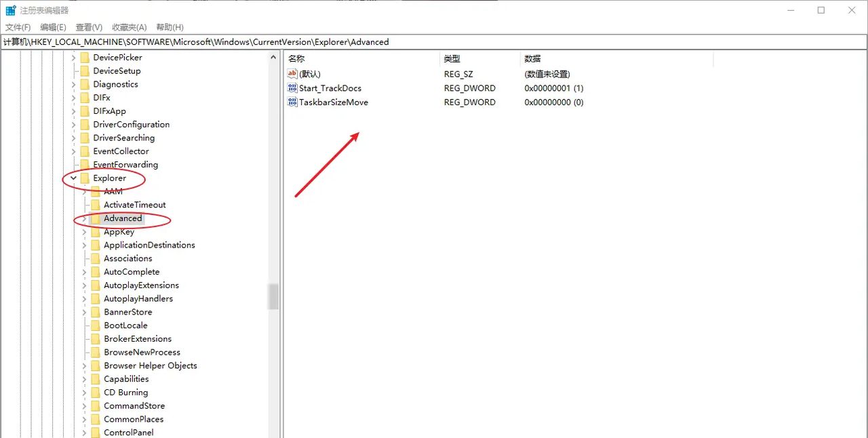Click the Advanced folder icon
The height and width of the screenshot is (438, 868).
pyautogui.click(x=96, y=218)
